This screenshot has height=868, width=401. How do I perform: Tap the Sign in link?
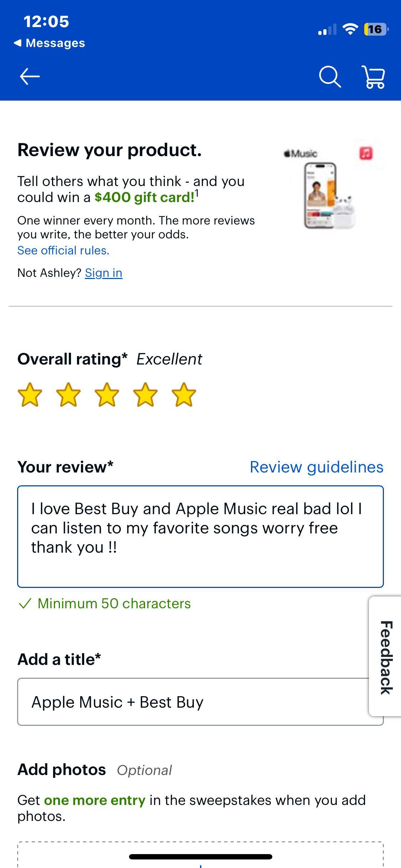click(103, 273)
